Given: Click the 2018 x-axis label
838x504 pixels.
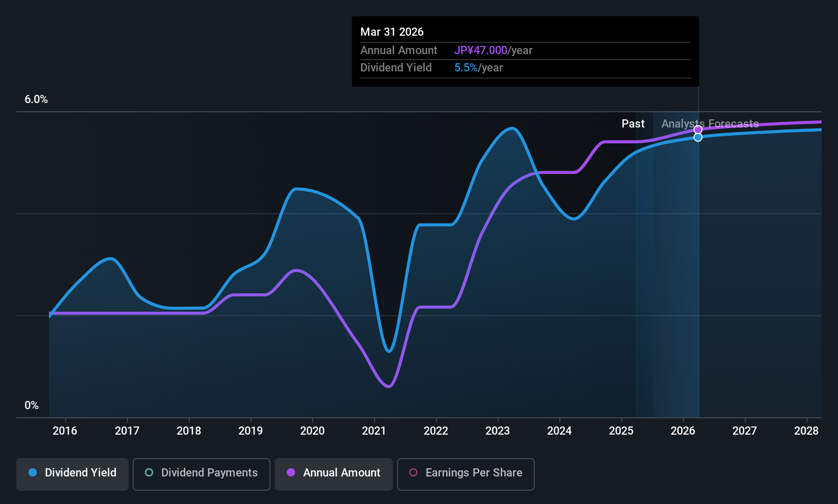Looking at the screenshot, I should point(189,431).
